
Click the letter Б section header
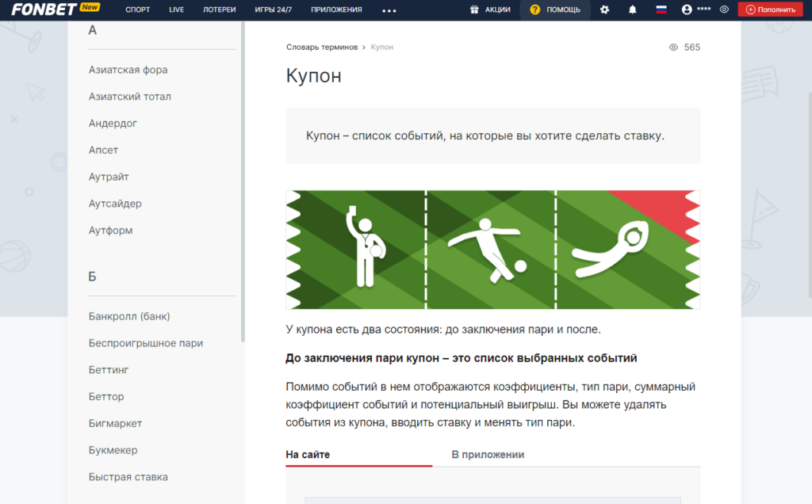point(92,277)
